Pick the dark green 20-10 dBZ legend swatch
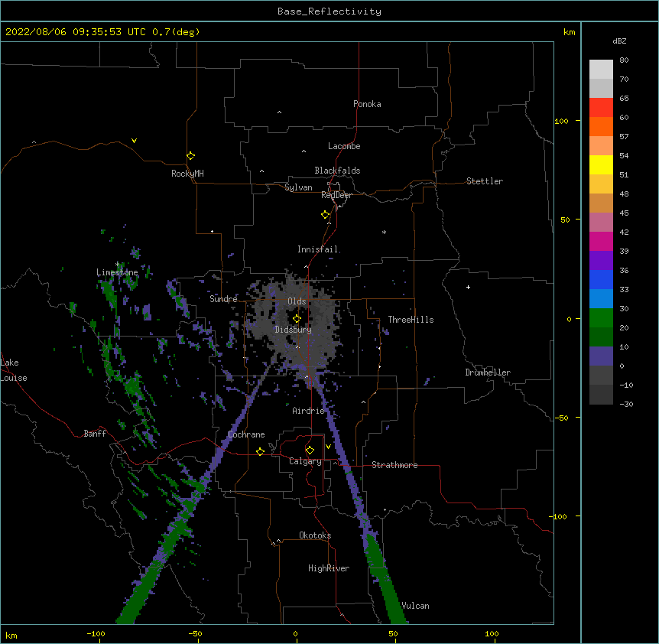Image resolution: width=659 pixels, height=644 pixels. click(601, 337)
